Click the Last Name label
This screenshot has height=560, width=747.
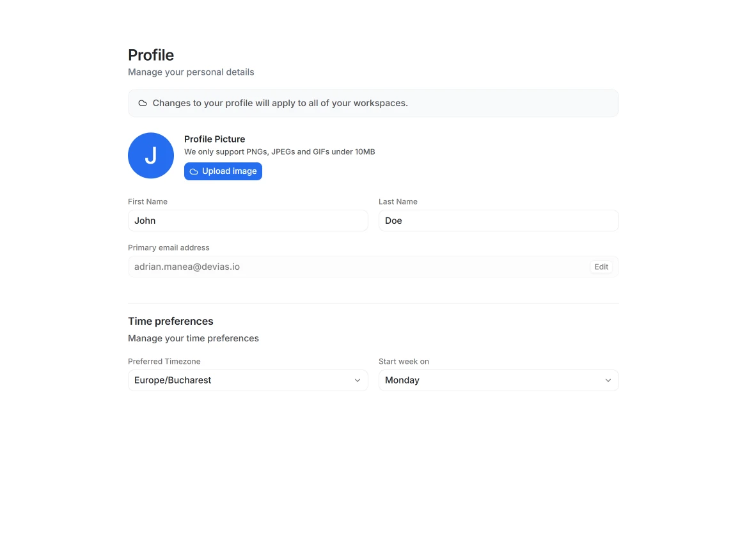click(398, 201)
